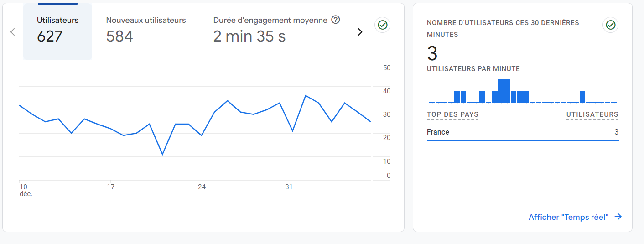This screenshot has width=644, height=244.
Task: Click the help icon beside Durée d'engagement moyenne
Action: pyautogui.click(x=336, y=20)
